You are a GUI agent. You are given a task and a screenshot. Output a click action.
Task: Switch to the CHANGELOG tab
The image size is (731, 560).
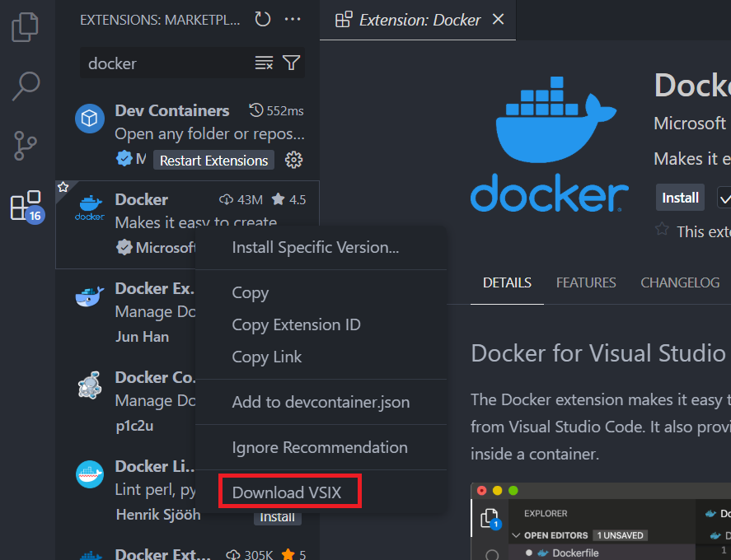[680, 282]
